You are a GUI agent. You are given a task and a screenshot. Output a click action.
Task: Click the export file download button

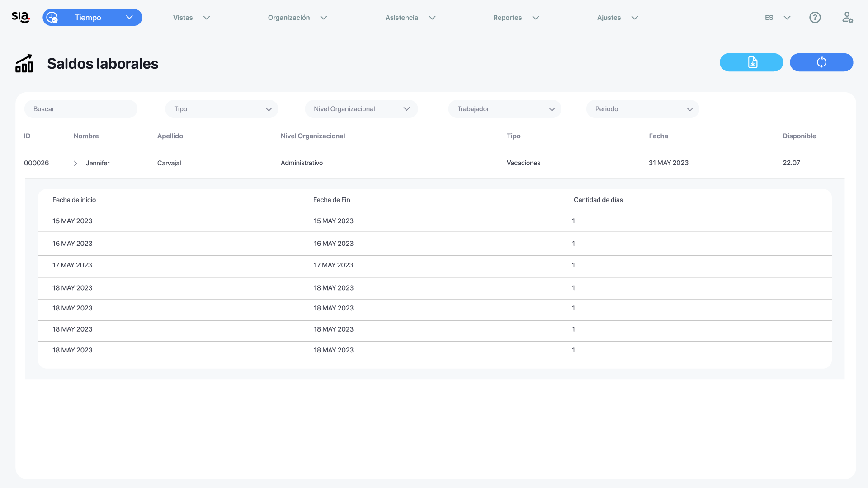[x=751, y=62]
